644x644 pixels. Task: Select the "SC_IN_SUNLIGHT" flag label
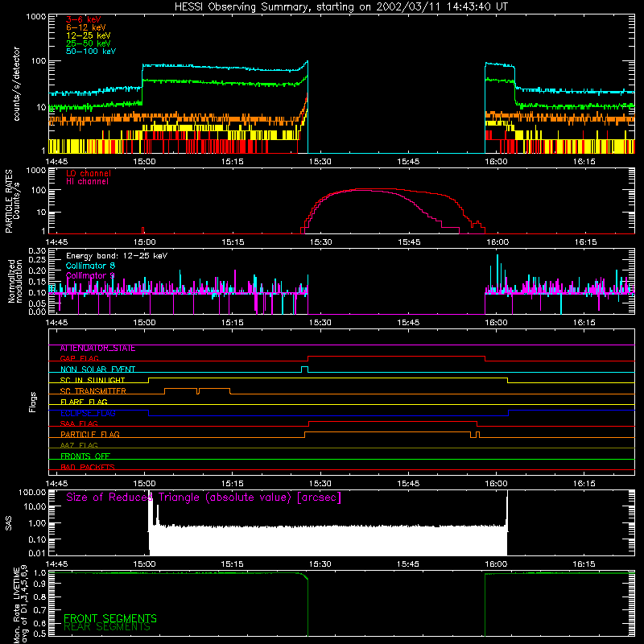(93, 380)
